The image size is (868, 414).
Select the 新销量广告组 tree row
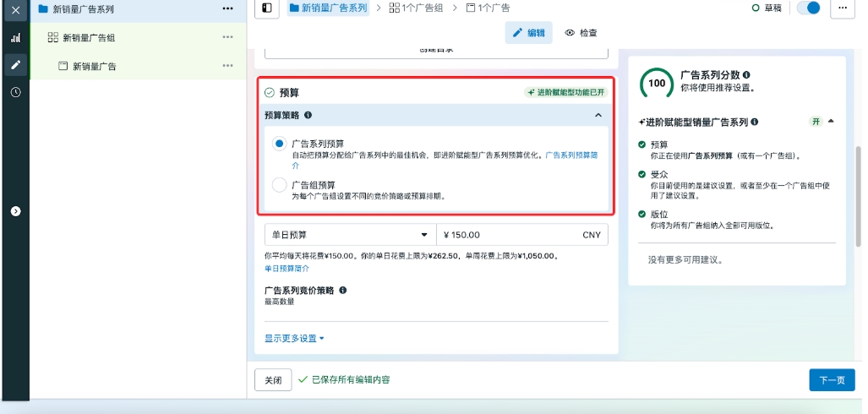click(x=138, y=38)
